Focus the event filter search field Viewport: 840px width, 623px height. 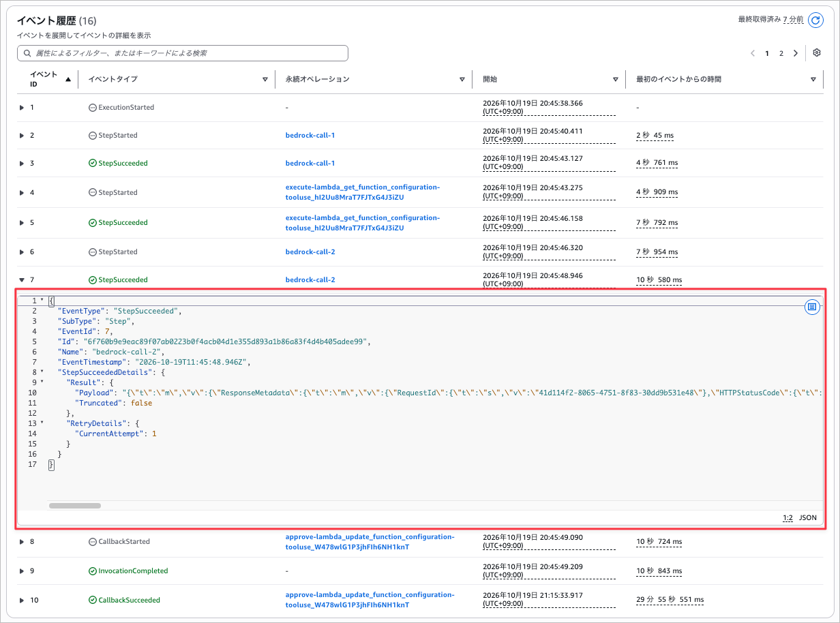pos(183,53)
